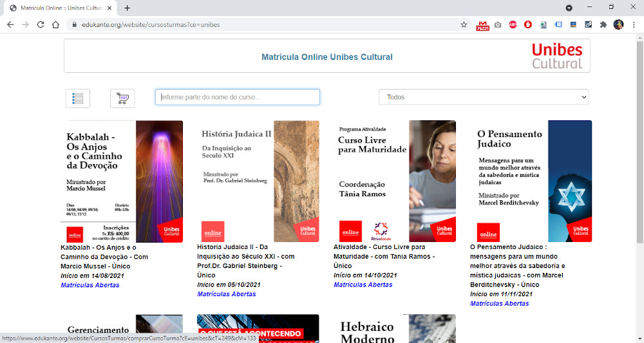Click the page vertical scrollbar
This screenshot has height=343, width=644.
pos(640,142)
